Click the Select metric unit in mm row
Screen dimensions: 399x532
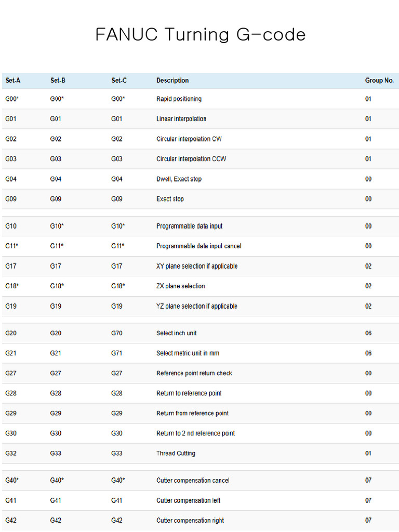(201, 353)
